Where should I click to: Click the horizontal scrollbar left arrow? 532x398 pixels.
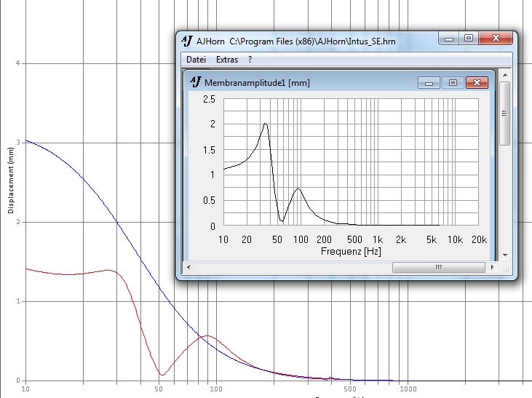[x=188, y=268]
